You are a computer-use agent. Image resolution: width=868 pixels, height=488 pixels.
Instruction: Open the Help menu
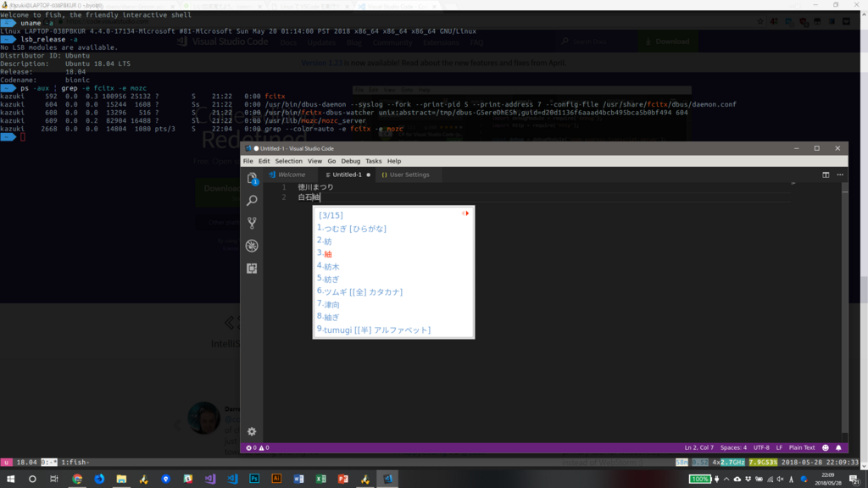[394, 161]
